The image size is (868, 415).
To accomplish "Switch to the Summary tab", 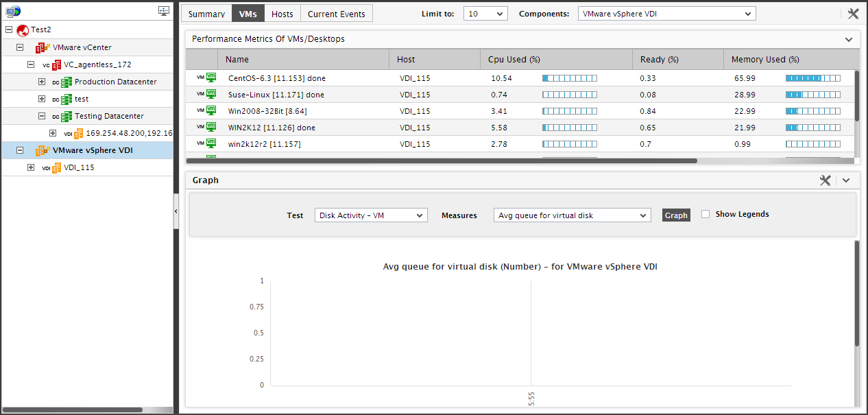I will tap(206, 14).
